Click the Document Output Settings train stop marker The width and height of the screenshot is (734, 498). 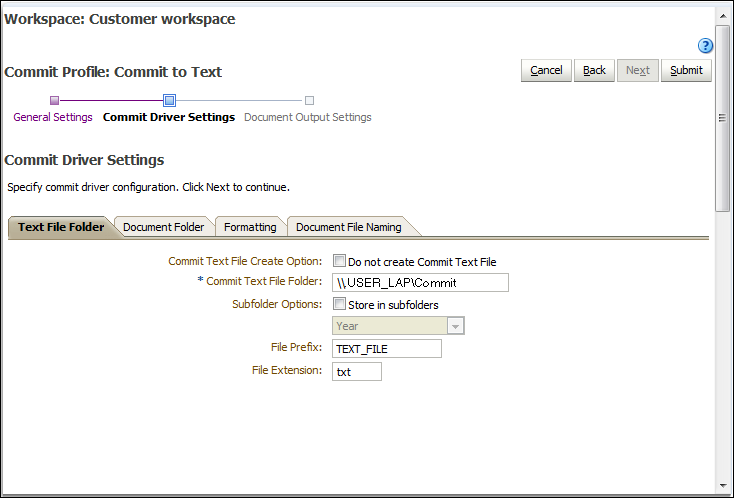click(309, 100)
